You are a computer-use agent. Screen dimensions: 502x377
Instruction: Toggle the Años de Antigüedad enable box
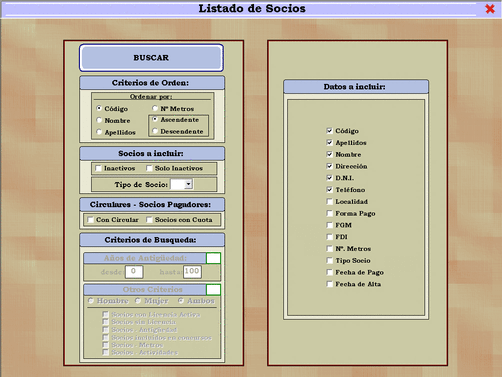(213, 258)
